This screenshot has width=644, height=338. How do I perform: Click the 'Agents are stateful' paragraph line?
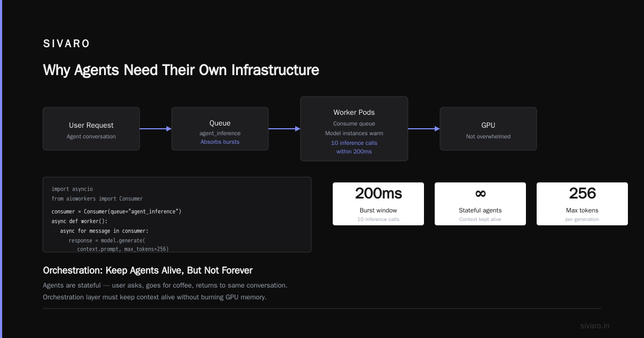pyautogui.click(x=165, y=285)
